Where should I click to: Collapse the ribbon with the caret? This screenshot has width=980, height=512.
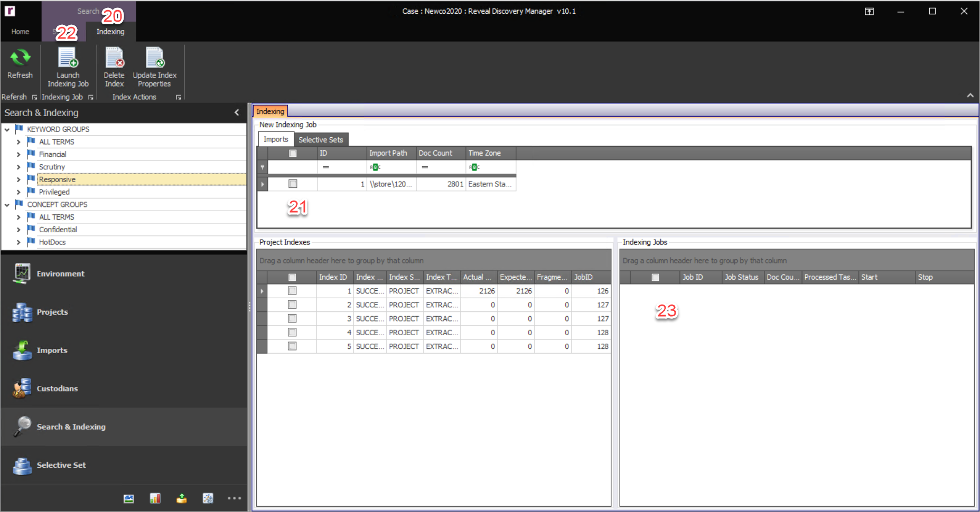970,96
